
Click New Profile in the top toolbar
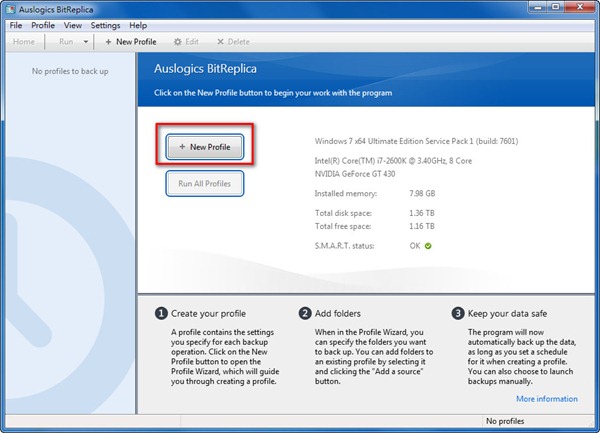(x=130, y=42)
